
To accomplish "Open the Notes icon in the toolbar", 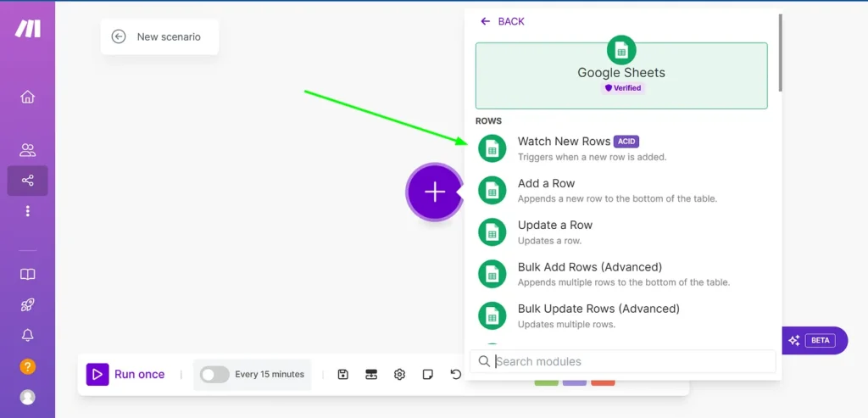I will tap(428, 375).
